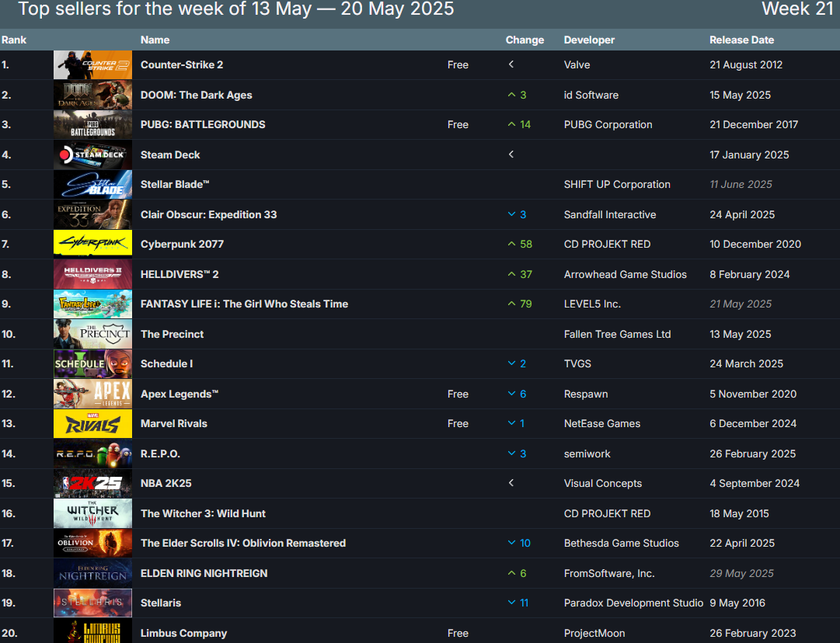
Task: Click the down arrow change icon for Stellaris
Action: (511, 603)
